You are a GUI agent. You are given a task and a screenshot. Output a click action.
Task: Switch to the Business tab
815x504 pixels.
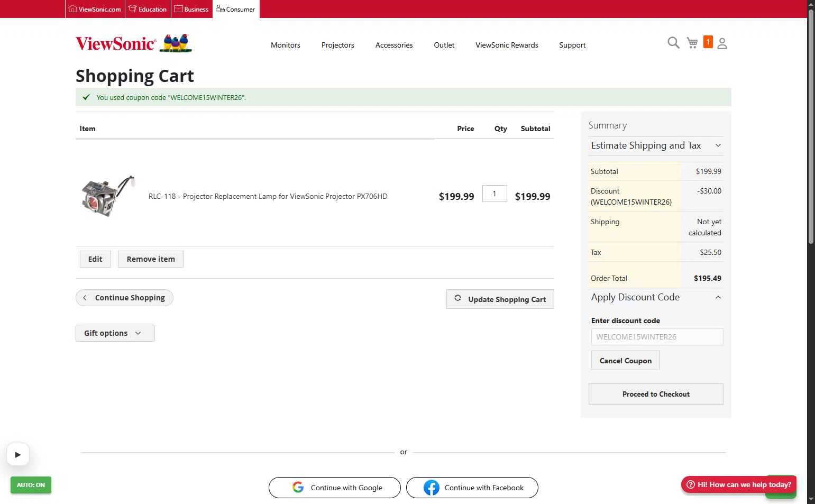tap(192, 9)
